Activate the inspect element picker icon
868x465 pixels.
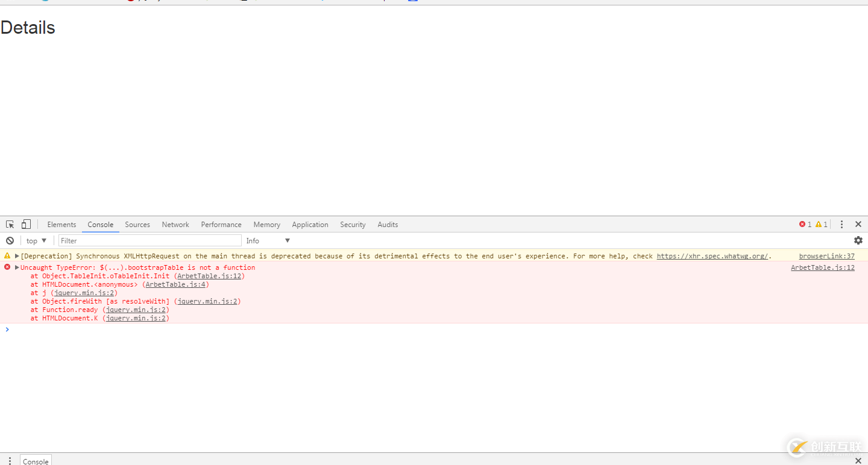10,224
